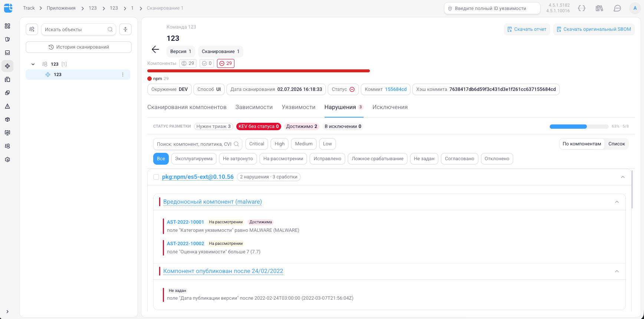Screen dimensions: 644x319
Task: Open the 'Уязвимости' tab
Action: (299, 107)
